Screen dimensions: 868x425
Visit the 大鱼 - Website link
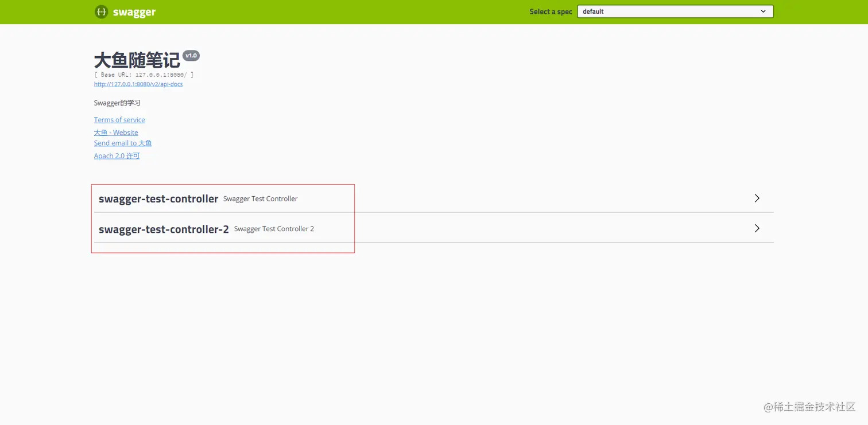pyautogui.click(x=116, y=132)
